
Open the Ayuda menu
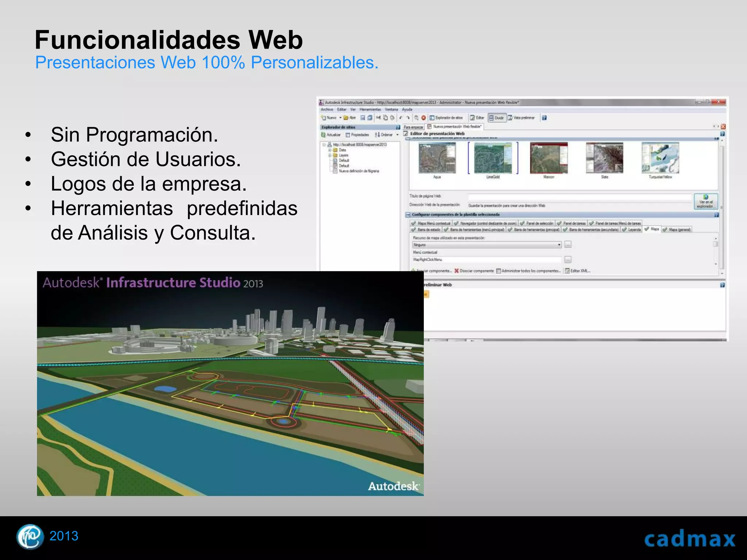pos(407,109)
